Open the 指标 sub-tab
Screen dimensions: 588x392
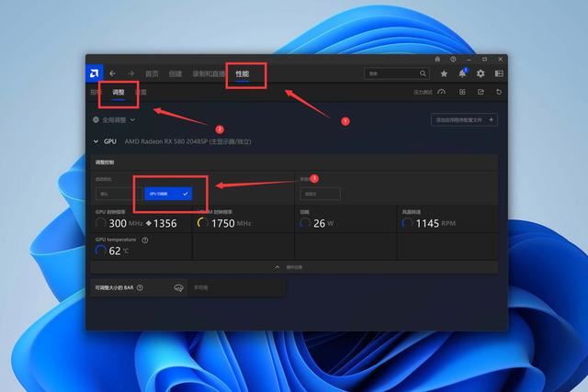[95, 92]
